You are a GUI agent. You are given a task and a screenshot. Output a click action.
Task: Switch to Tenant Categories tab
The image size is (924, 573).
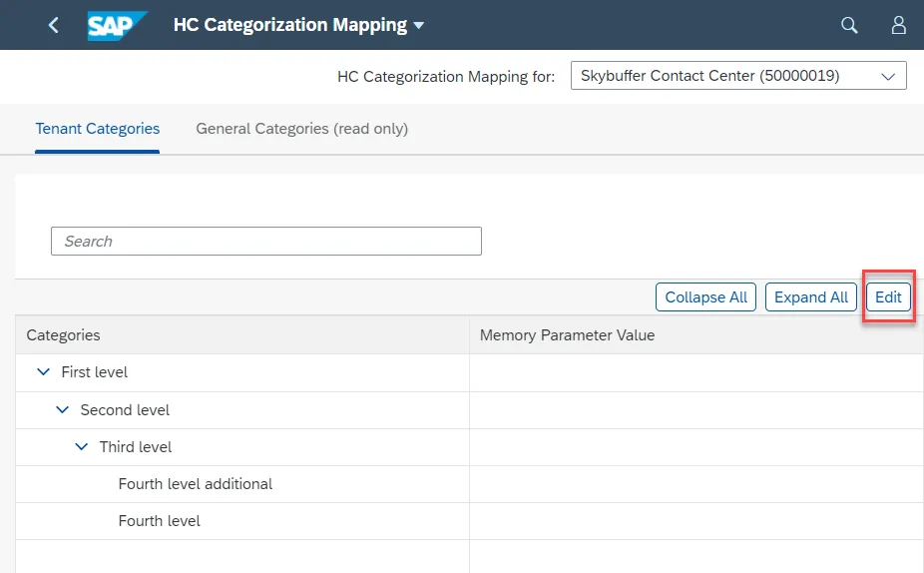tap(97, 129)
